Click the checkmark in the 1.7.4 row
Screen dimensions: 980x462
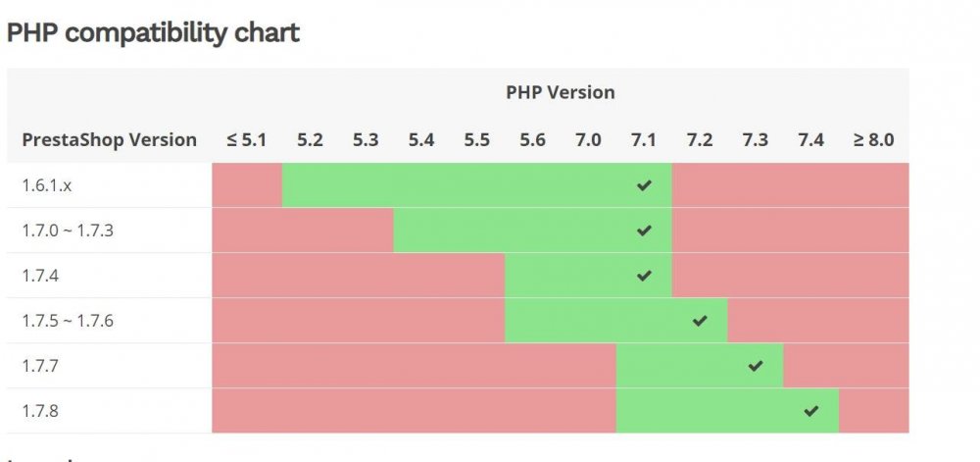[x=644, y=276]
